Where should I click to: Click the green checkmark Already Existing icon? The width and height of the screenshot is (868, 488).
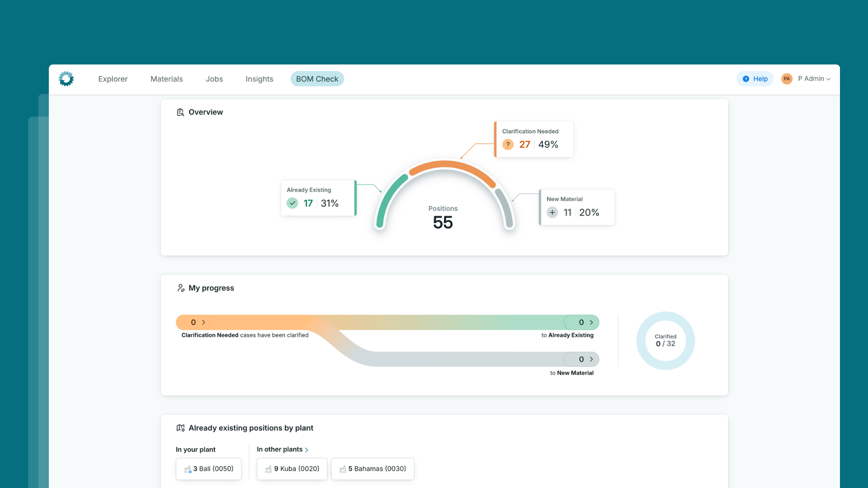(x=292, y=203)
